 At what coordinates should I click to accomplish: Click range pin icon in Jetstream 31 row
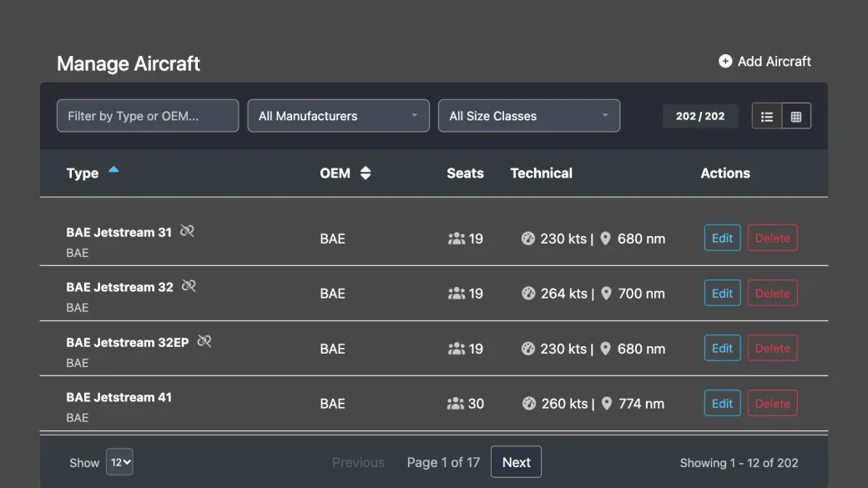point(606,239)
